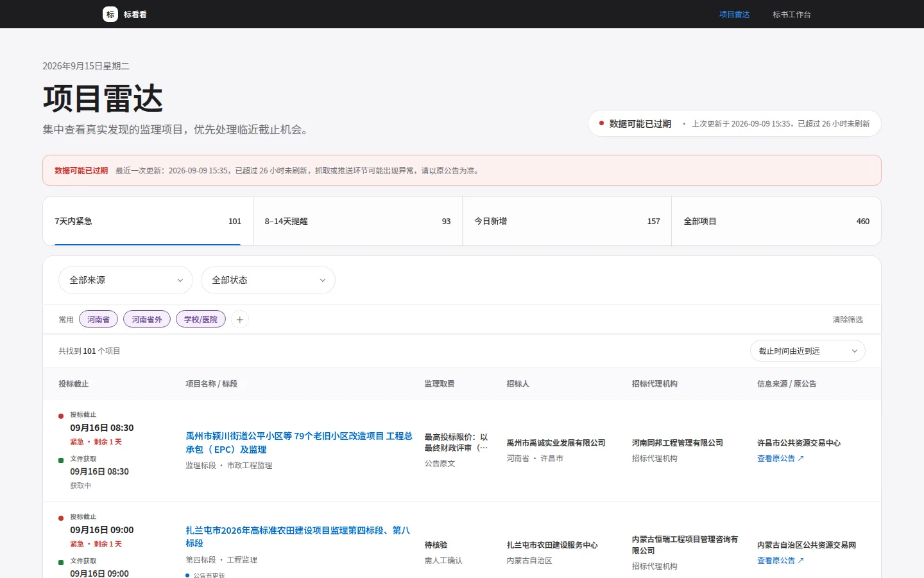The image size is (924, 578).
Task: Open the 全部来源 dropdown
Action: pos(126,280)
